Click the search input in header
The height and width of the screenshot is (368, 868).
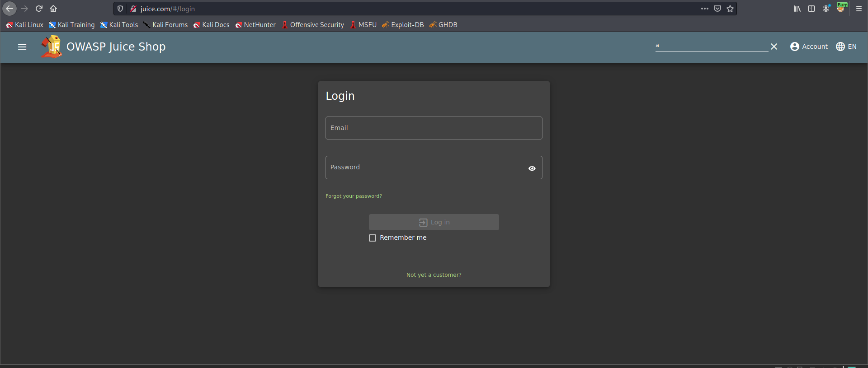[712, 46]
